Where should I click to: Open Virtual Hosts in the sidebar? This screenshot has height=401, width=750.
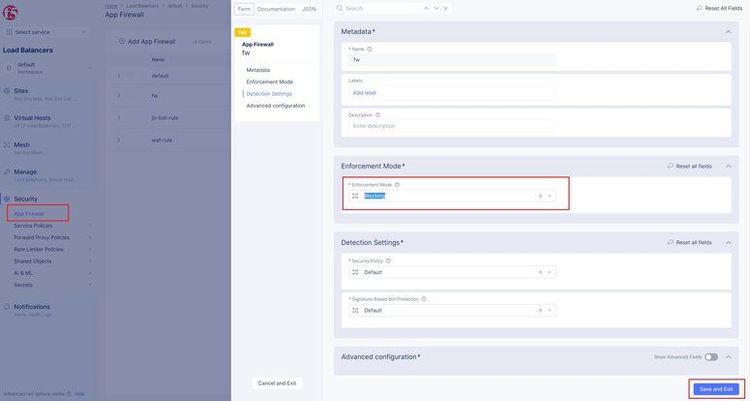pos(32,118)
